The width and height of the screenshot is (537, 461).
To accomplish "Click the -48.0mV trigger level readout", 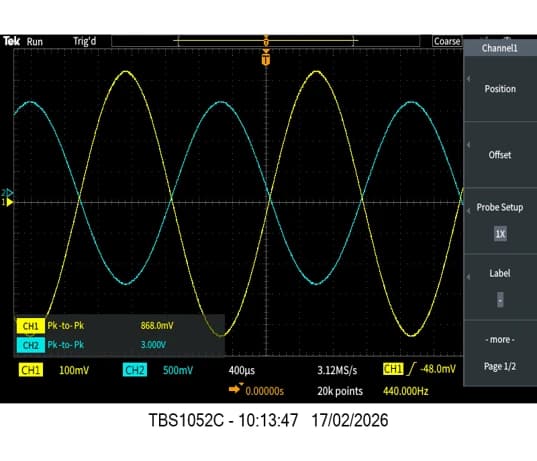I will pyautogui.click(x=438, y=369).
